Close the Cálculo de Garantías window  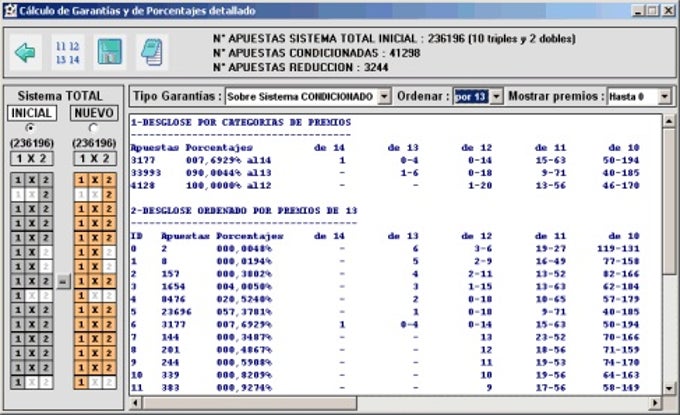pyautogui.click(x=668, y=10)
